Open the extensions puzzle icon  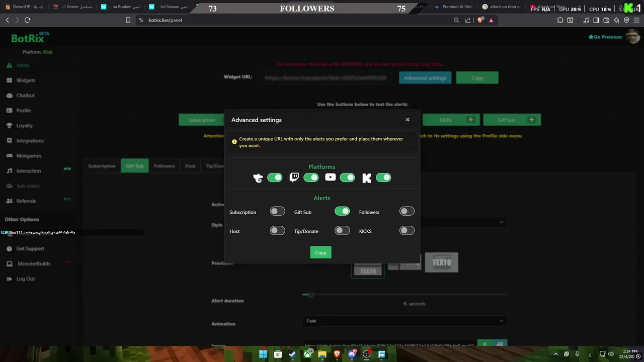pyautogui.click(x=560, y=20)
